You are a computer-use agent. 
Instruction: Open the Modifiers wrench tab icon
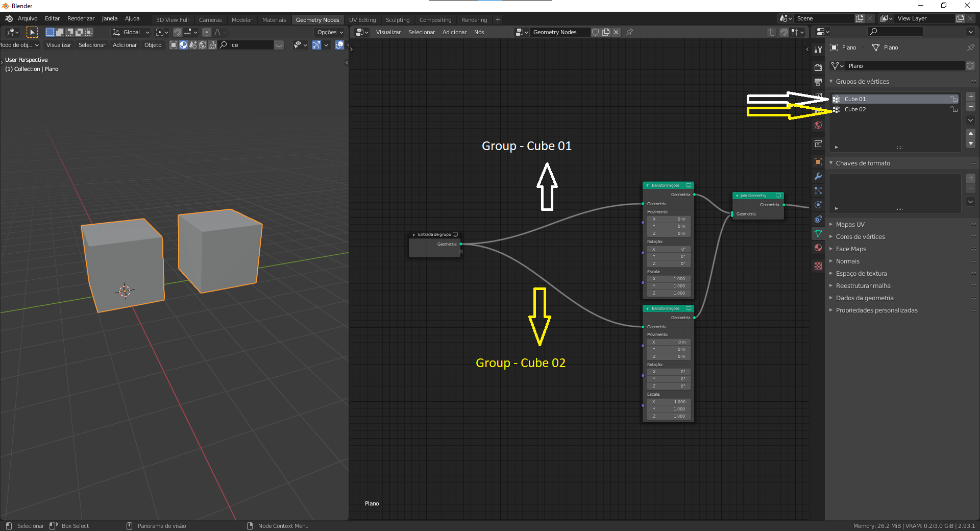(x=818, y=176)
